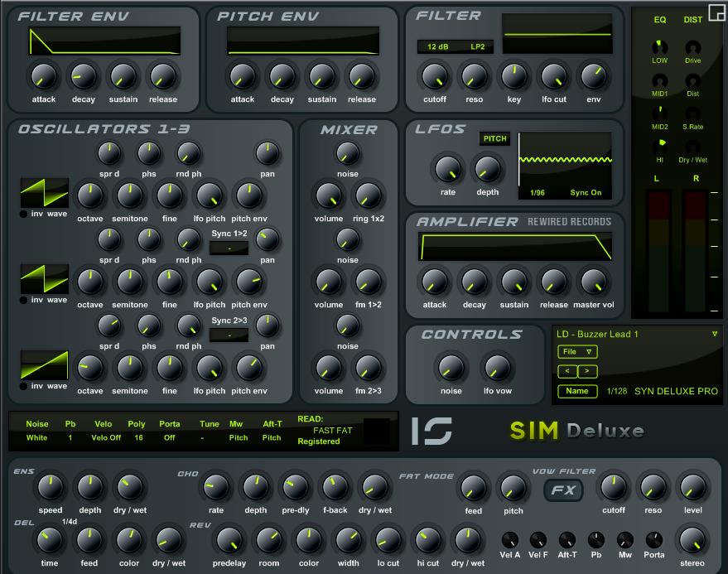Viewport: 728px width, 574px height.
Task: Click the S.Rate knob
Action: coord(692,113)
